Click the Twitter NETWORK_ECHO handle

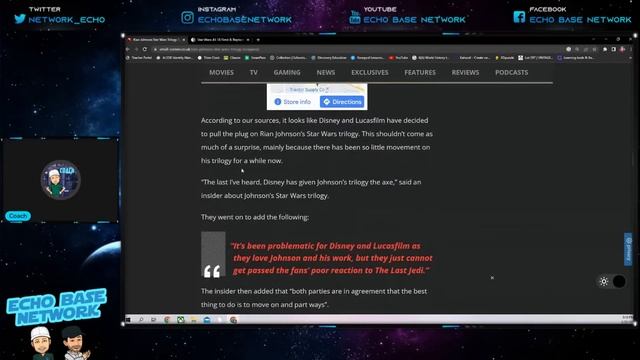point(67,20)
